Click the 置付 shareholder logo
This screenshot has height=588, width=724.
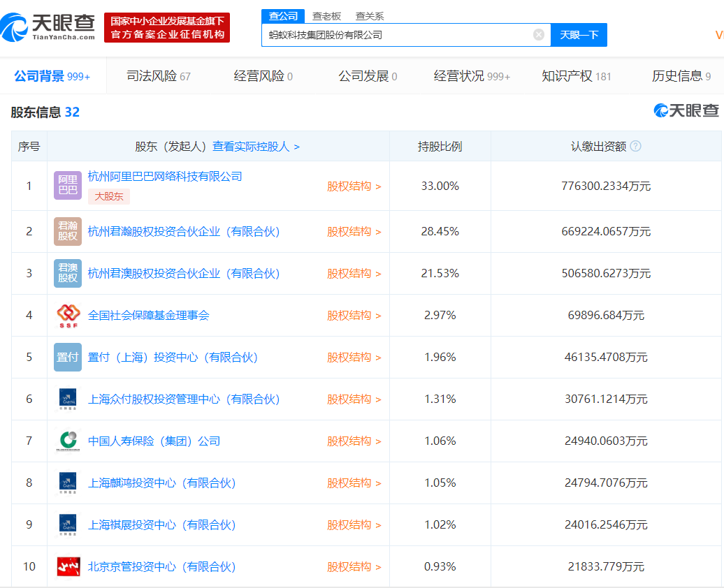[x=68, y=358]
